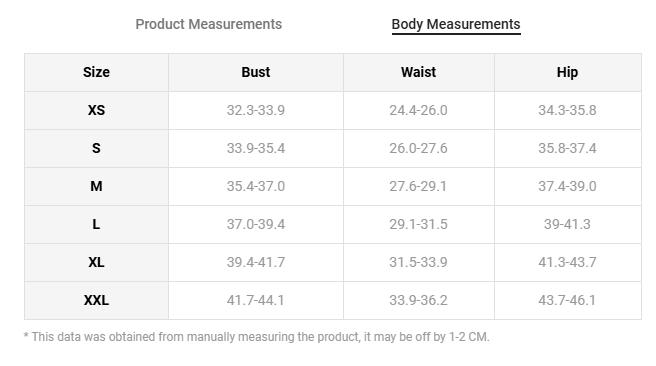
Task: Select the XS size row label
Action: pyautogui.click(x=96, y=110)
